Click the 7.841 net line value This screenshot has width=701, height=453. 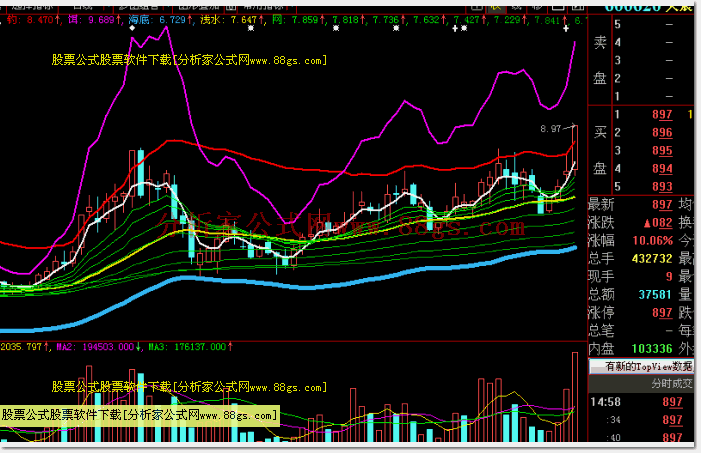point(551,20)
